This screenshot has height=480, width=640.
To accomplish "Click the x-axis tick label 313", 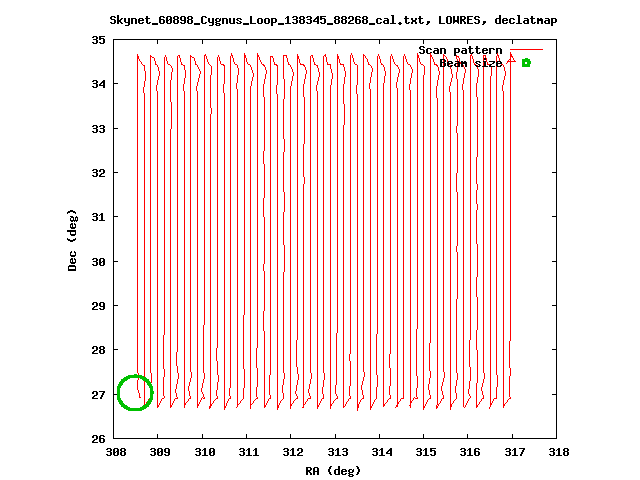I will tap(337, 452).
